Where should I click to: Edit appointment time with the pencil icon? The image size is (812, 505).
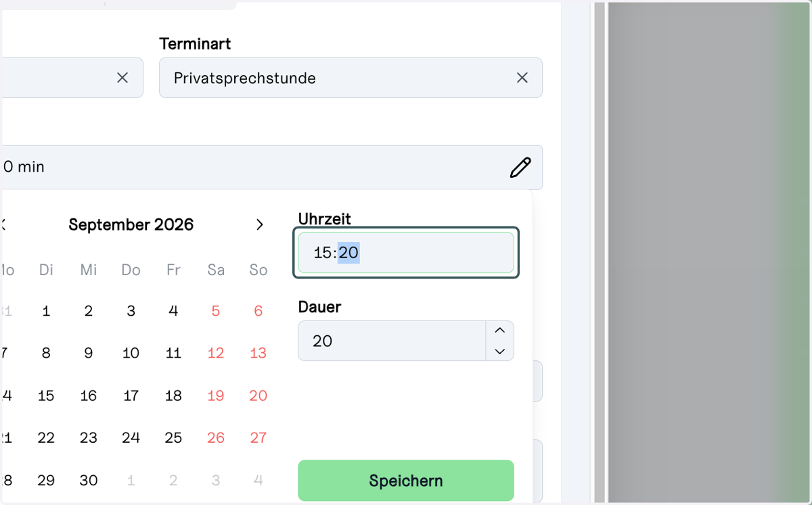click(x=520, y=167)
